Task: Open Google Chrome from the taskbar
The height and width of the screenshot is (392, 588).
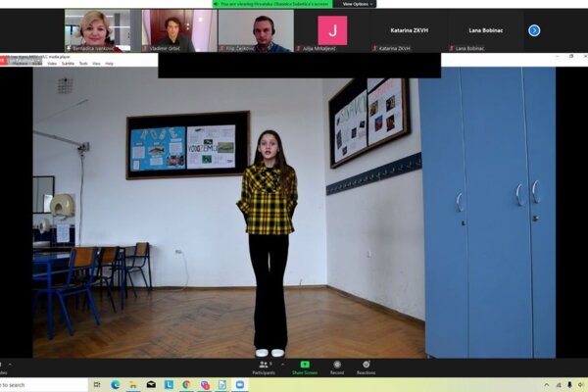Action: (186, 385)
